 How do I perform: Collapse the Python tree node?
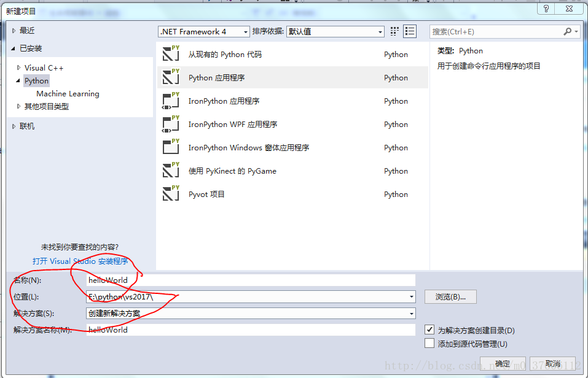click(x=18, y=80)
